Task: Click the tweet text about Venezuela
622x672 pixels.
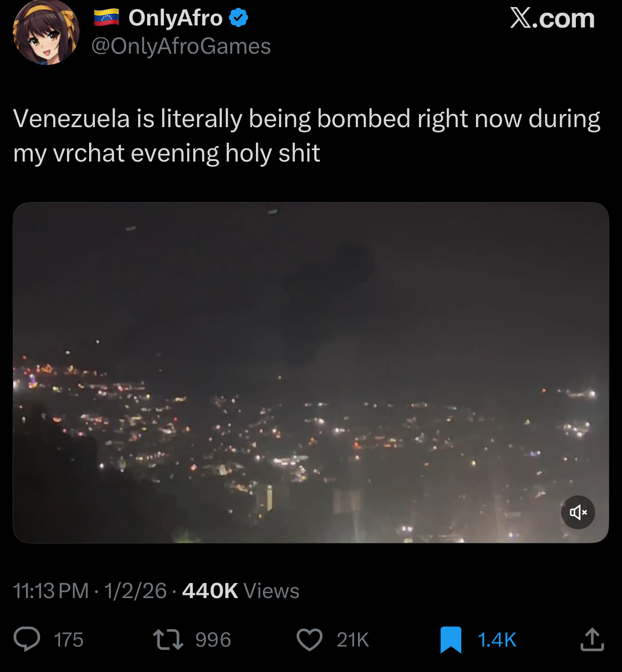Action: tap(307, 136)
